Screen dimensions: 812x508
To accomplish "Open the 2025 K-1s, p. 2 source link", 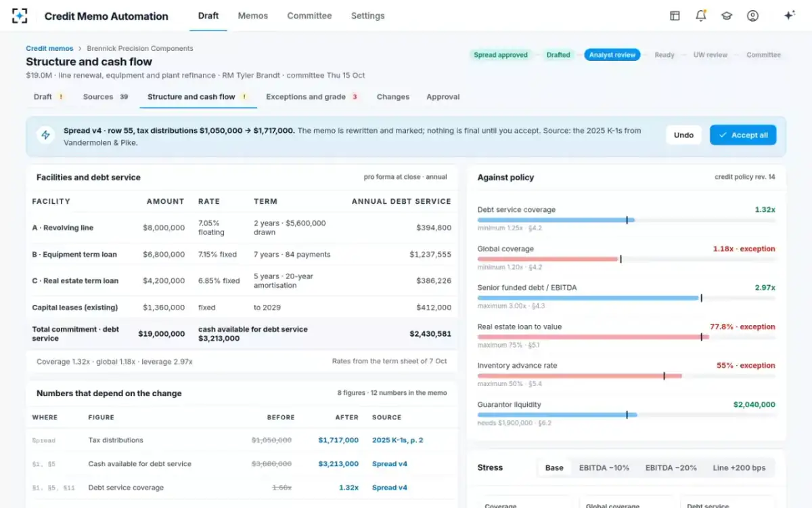I will click(x=398, y=440).
